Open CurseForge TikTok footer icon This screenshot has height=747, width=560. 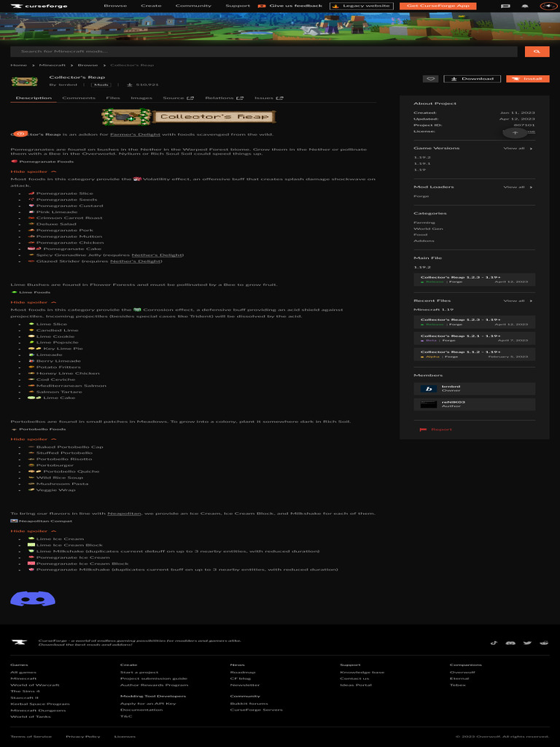click(494, 643)
